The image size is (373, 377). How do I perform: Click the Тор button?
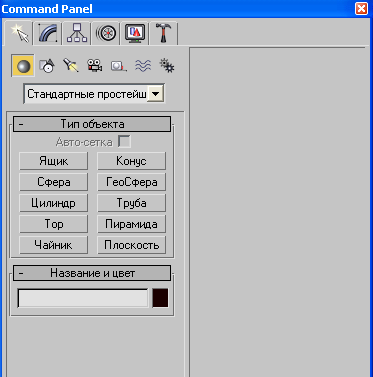[54, 224]
